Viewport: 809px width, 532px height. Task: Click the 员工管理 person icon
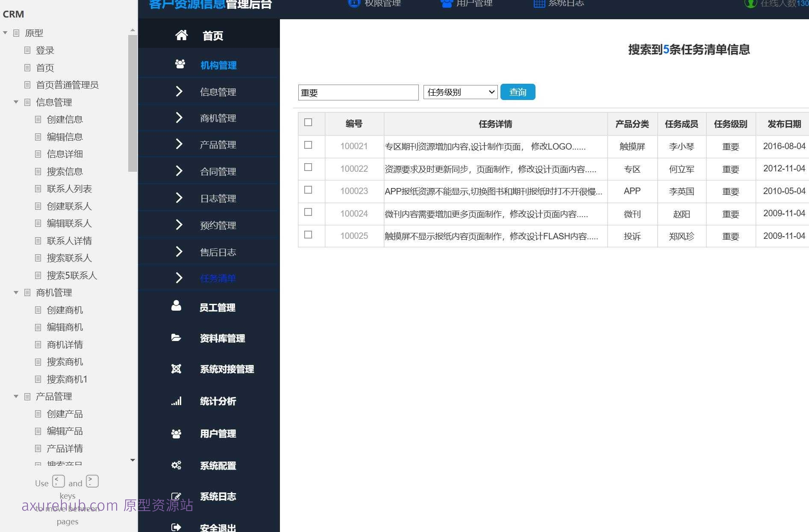(x=177, y=305)
